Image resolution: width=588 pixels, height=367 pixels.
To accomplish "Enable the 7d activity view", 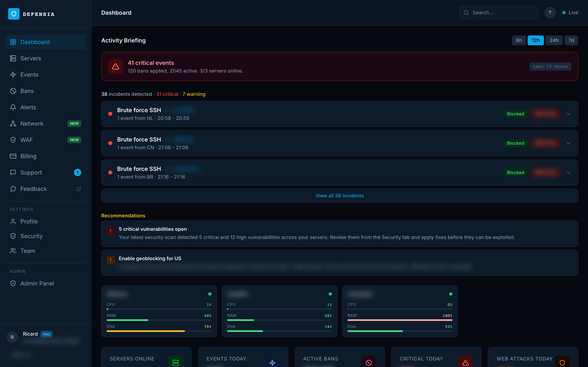I will tap(571, 40).
